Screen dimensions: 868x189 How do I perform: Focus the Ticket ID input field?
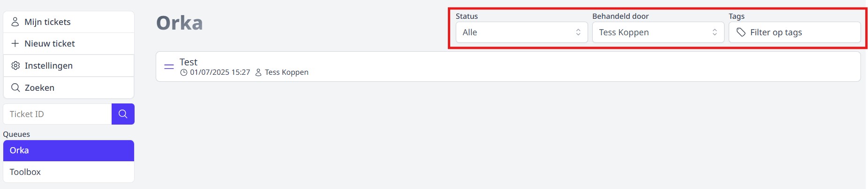click(x=57, y=114)
